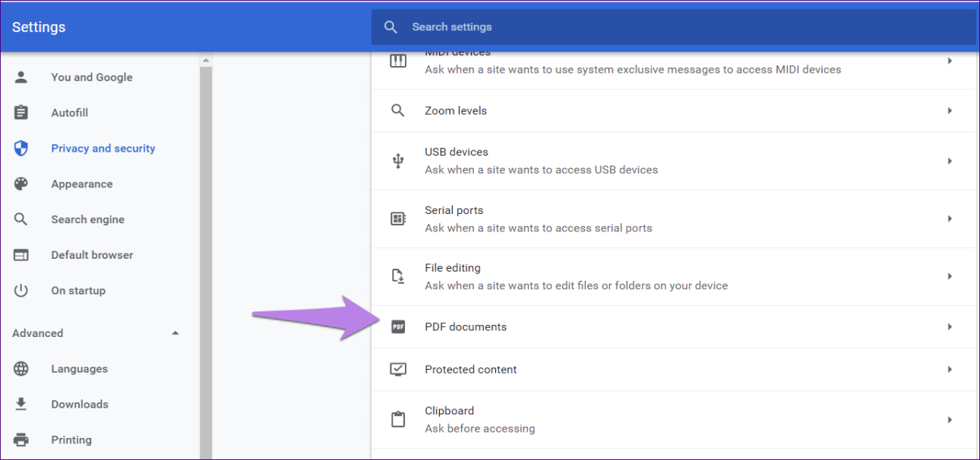Click the PDF documents icon

398,327
